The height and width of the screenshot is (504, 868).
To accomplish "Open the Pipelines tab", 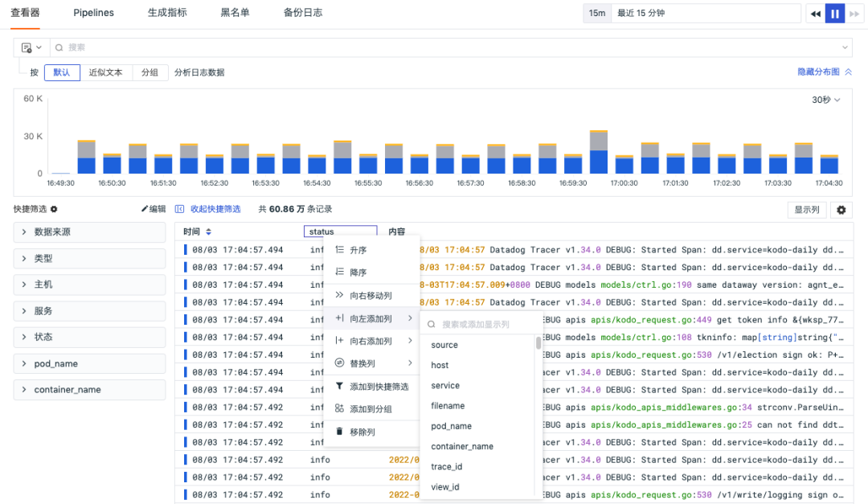I will [93, 13].
